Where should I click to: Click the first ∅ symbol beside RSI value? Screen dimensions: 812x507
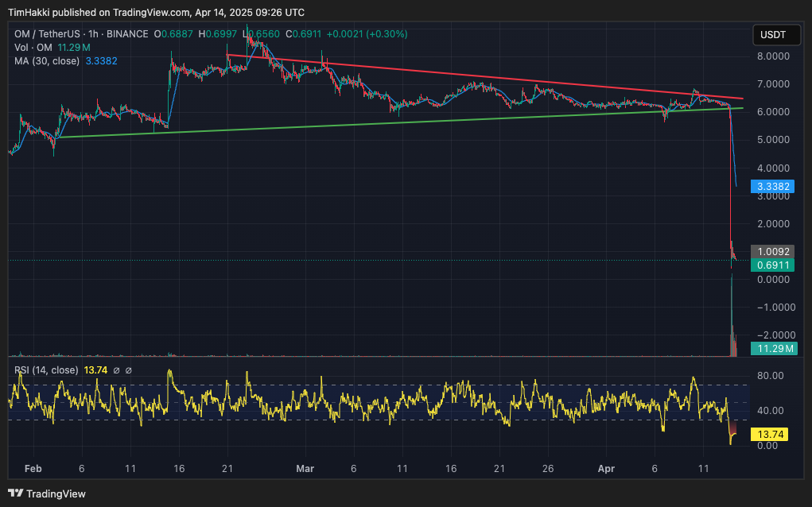(116, 370)
